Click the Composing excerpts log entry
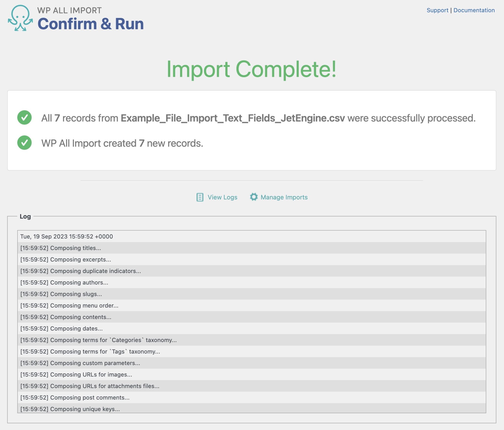The image size is (504, 430). tap(65, 260)
